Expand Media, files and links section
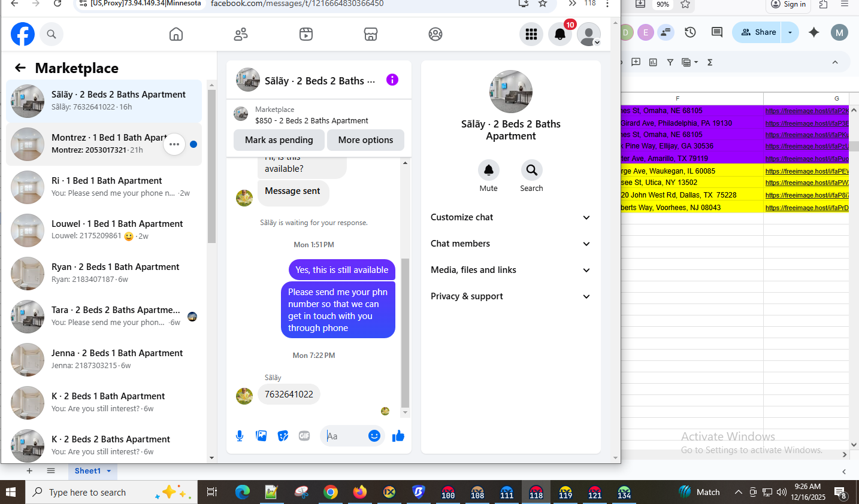 coord(510,270)
